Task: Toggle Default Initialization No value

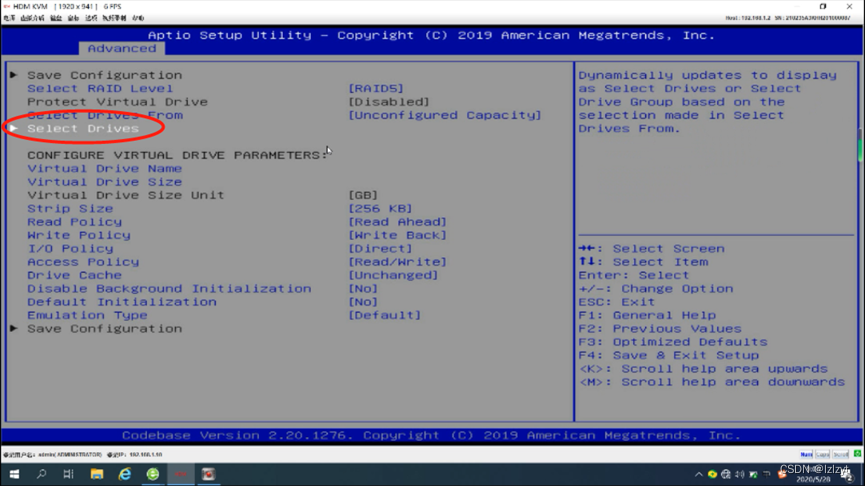Action: [x=363, y=302]
